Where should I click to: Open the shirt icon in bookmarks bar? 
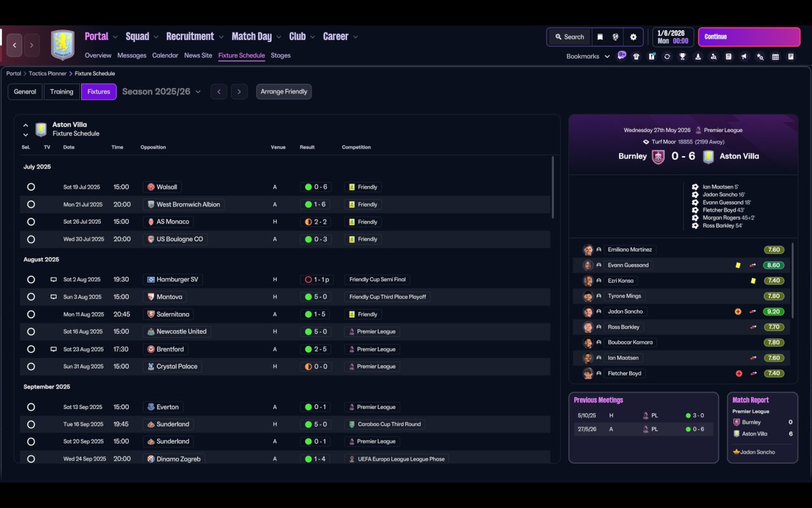point(636,57)
